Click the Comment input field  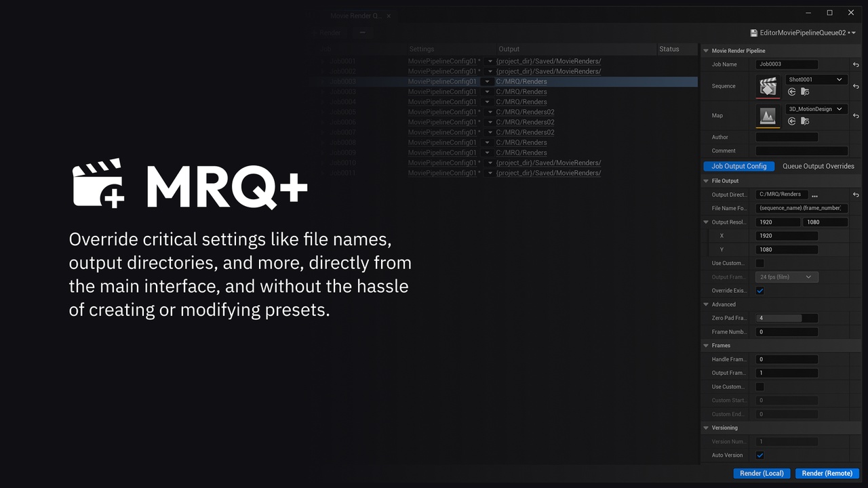point(802,150)
